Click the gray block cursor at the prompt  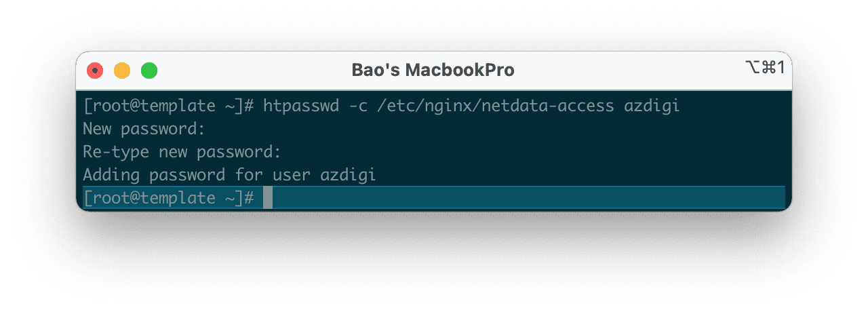(268, 198)
